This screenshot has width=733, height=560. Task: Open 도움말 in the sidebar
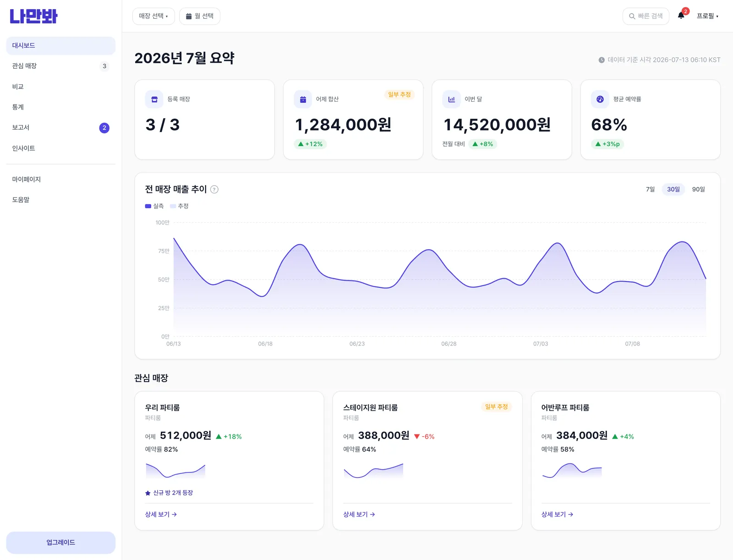point(60,200)
